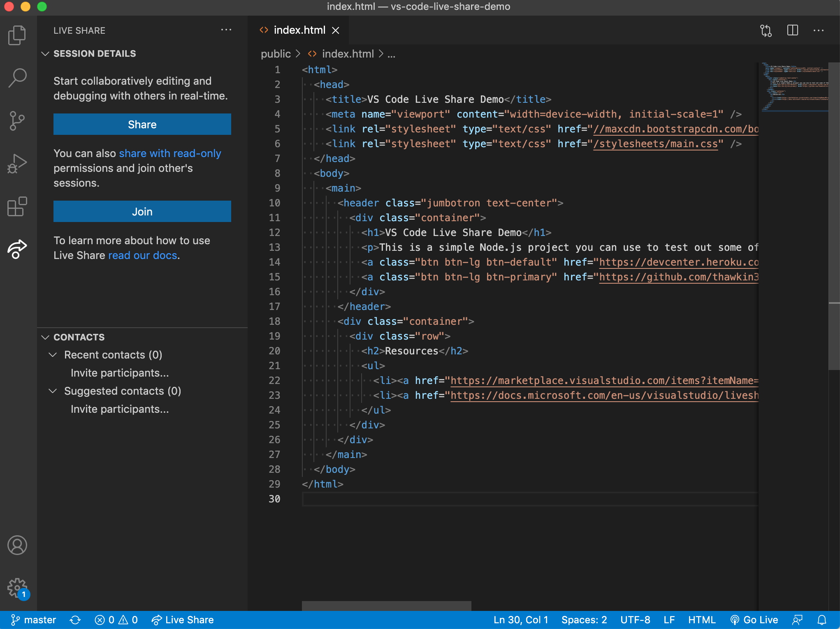Screen dimensions: 840x629
Task: Click the blue Share button
Action: (x=142, y=125)
